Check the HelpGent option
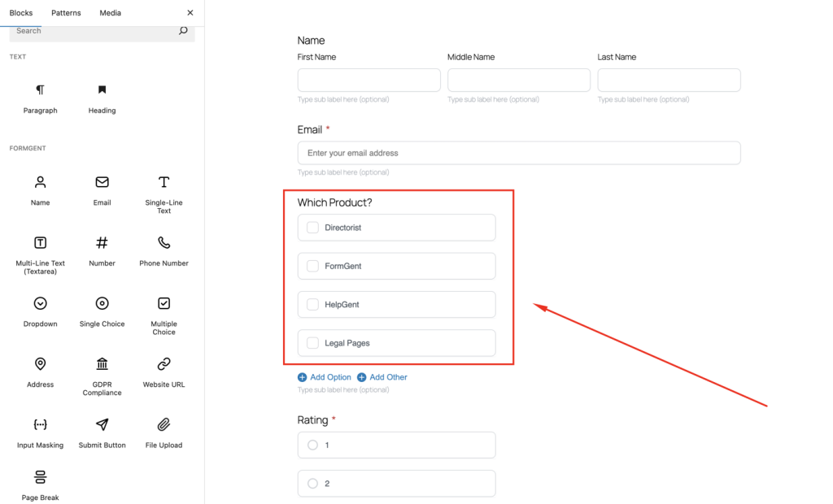Screen dimensions: 833x504 point(313,305)
